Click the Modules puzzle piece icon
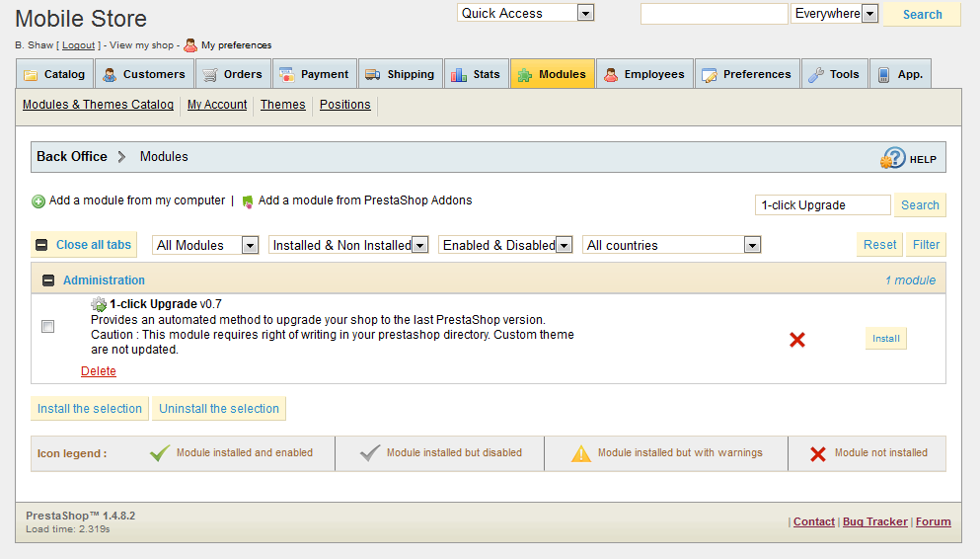This screenshot has width=980, height=559. 525,75
